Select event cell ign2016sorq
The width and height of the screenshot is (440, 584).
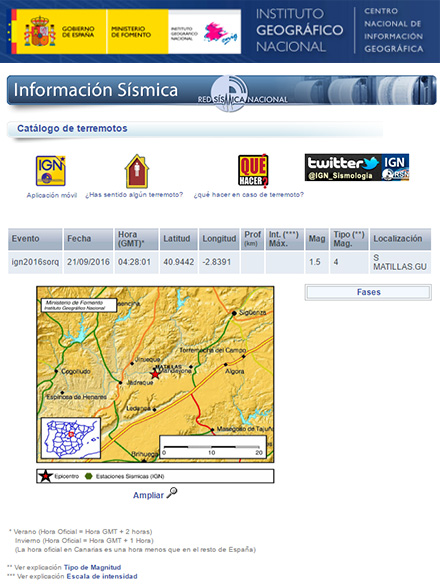coord(35,262)
